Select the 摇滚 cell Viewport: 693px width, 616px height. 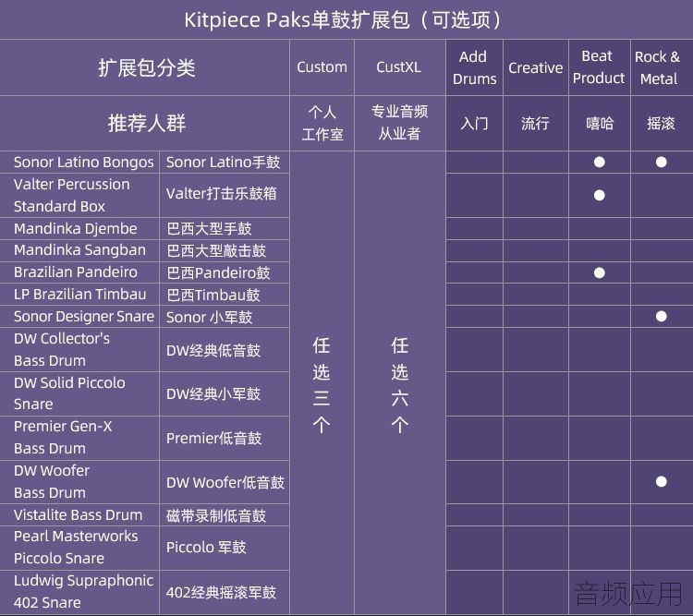pos(662,123)
